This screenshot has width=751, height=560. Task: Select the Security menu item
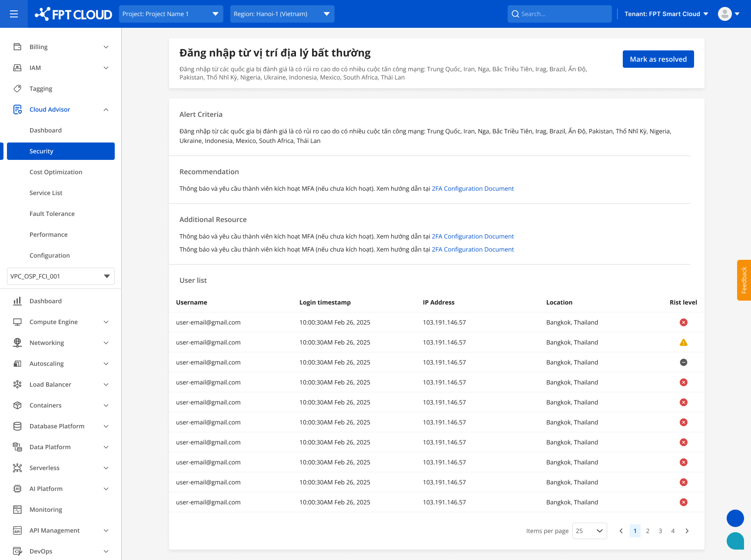61,151
